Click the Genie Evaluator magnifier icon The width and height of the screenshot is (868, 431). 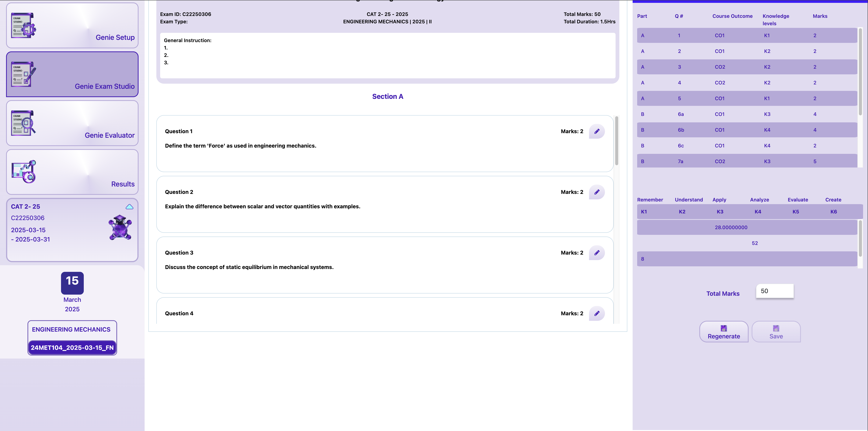(x=23, y=123)
